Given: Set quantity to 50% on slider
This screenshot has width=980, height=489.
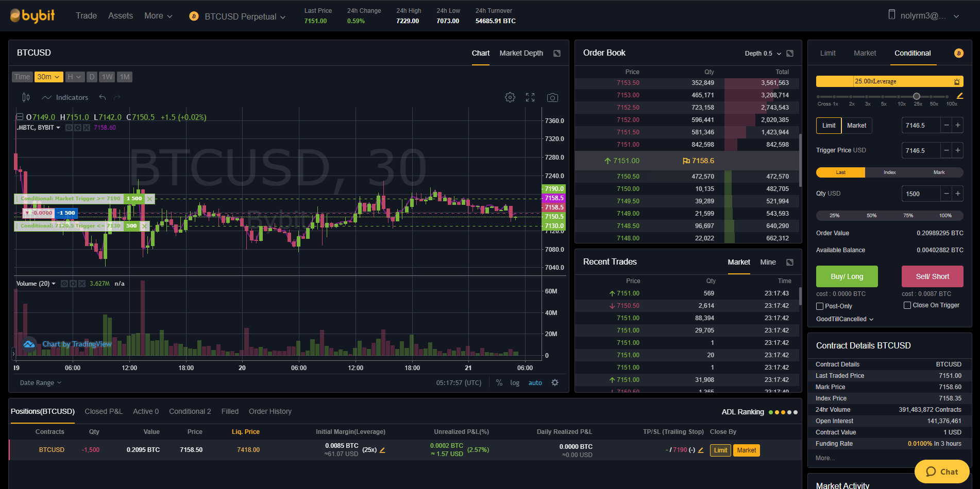Looking at the screenshot, I should [x=871, y=216].
